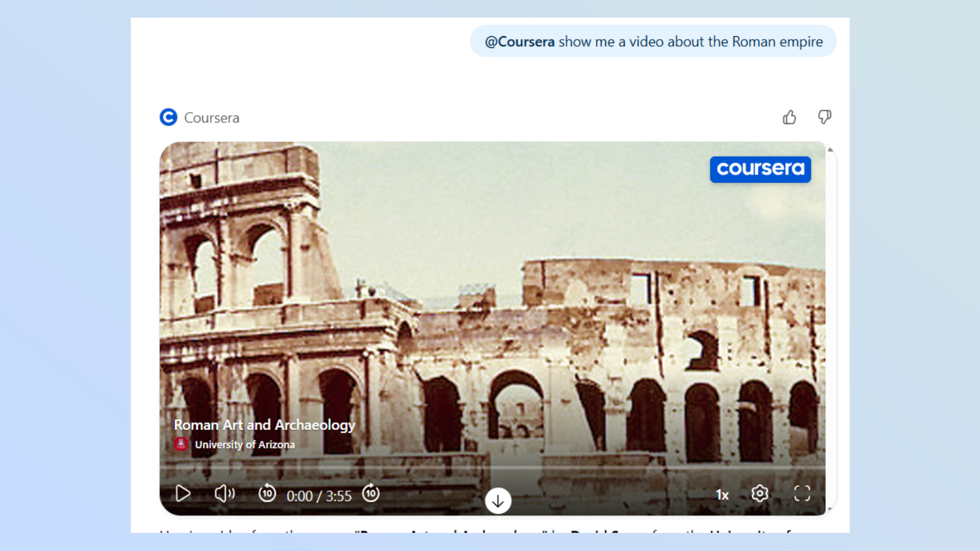Screen dimensions: 980x551
Task: Click the Coursera logo badge on the thumbnail
Action: [760, 169]
